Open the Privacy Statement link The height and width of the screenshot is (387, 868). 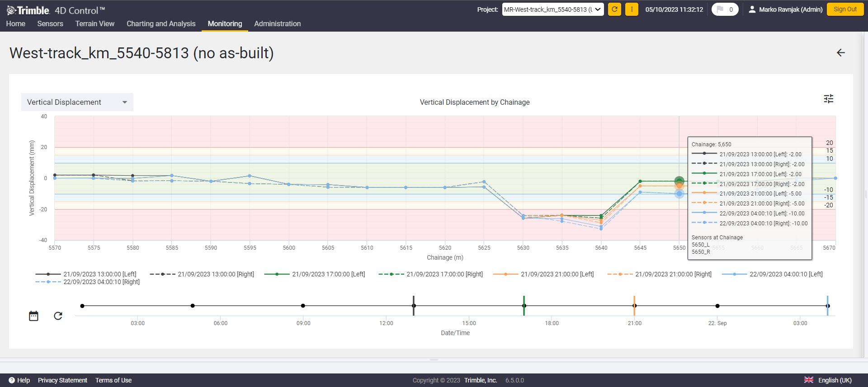point(62,380)
